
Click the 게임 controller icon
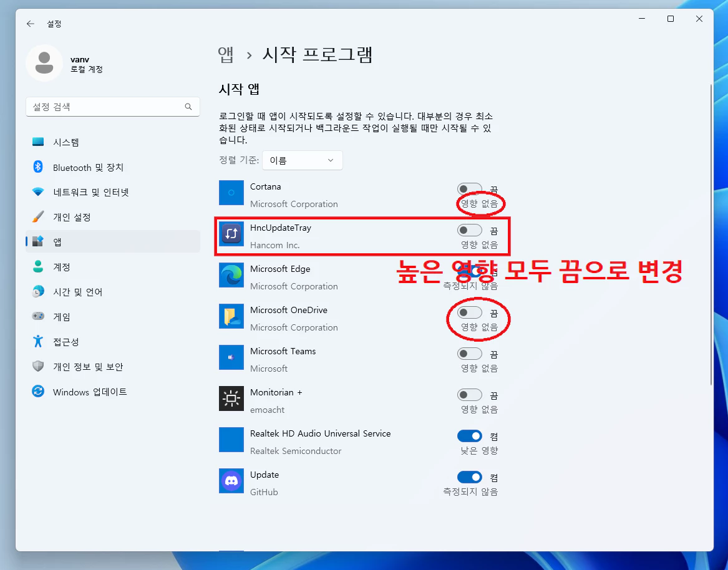38,316
